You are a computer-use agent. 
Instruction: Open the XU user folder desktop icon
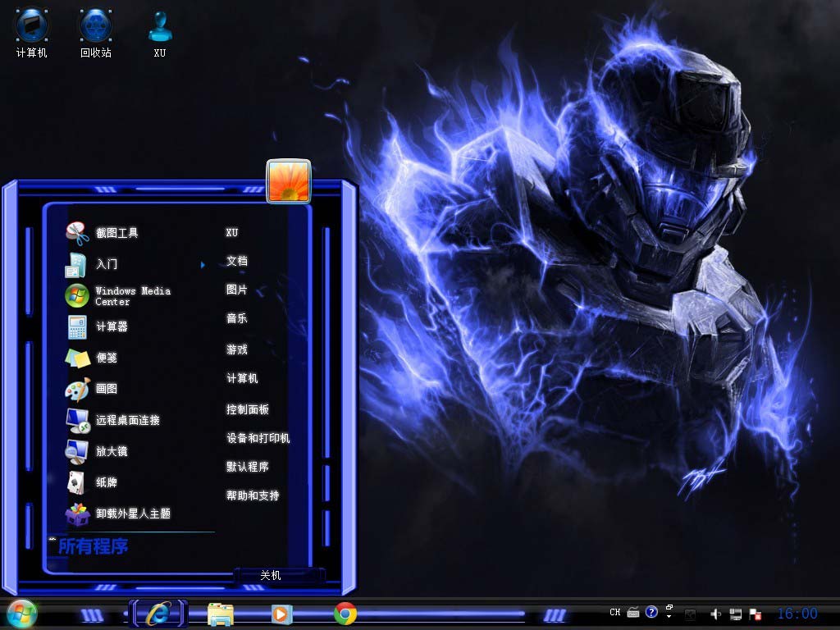tap(160, 32)
